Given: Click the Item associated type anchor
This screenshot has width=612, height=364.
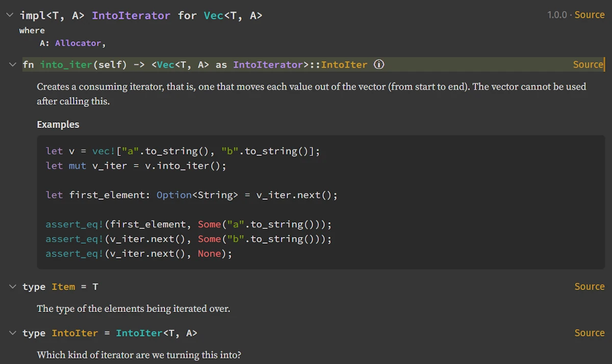Looking at the screenshot, I should pos(63,287).
